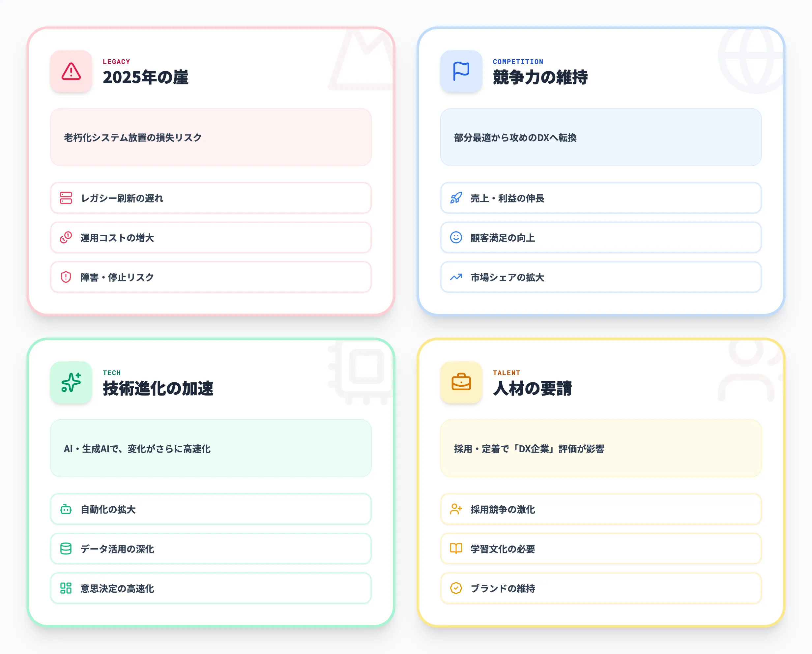Click the trending arrow icon for 市場シェアの拡大
This screenshot has width=812, height=654.
(456, 277)
